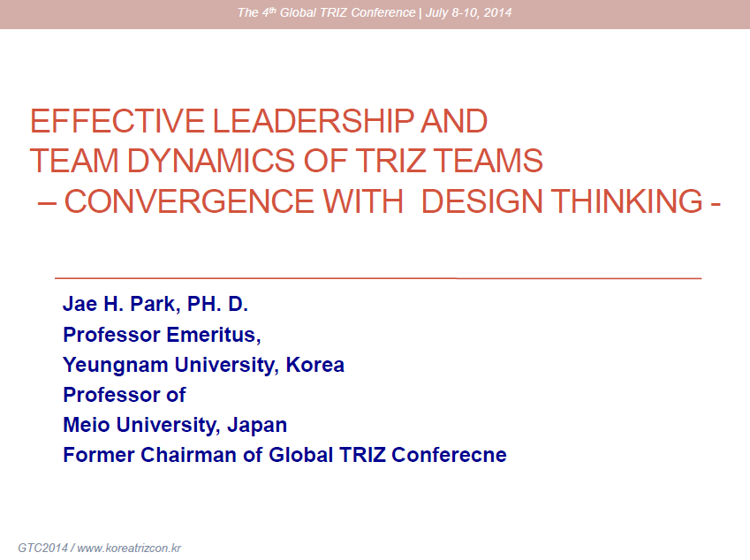Viewport: 750px width, 560px height.
Task: Click the GTC2014 footer label
Action: pos(42,548)
